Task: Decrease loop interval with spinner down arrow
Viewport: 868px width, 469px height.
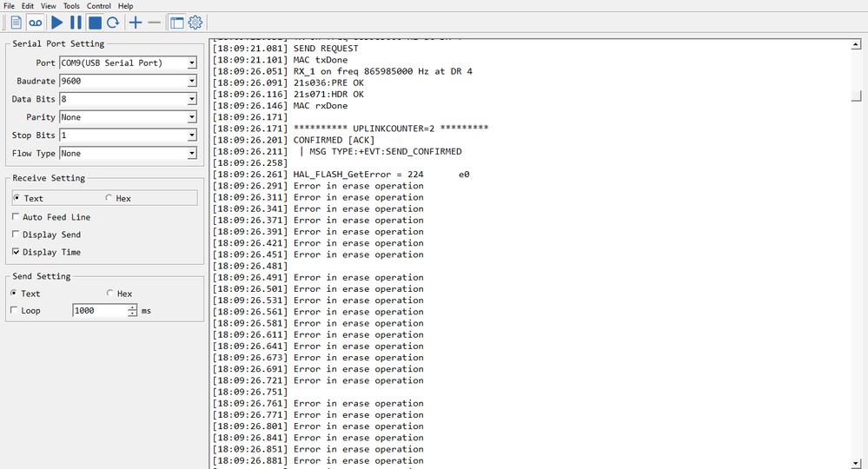Action: click(x=132, y=314)
